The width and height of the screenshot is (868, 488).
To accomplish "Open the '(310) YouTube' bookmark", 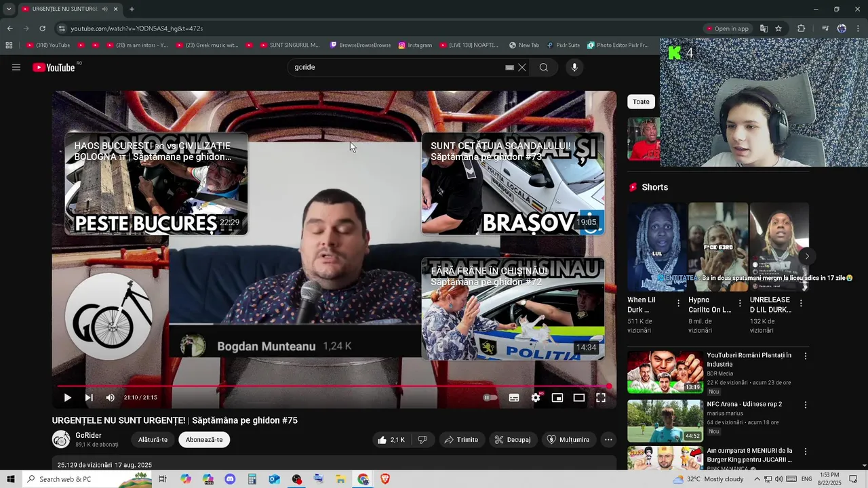I will click(48, 45).
